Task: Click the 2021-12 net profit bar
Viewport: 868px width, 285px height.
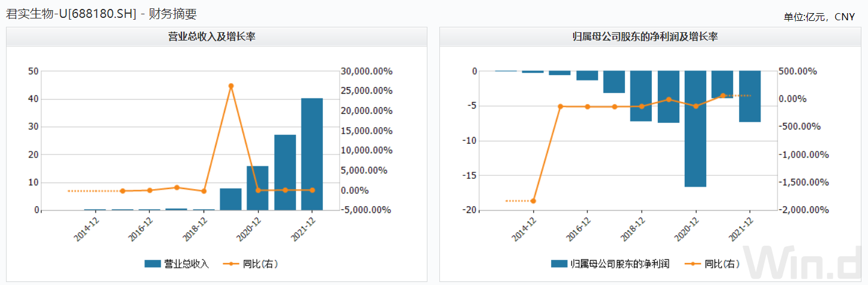Action: click(x=750, y=96)
